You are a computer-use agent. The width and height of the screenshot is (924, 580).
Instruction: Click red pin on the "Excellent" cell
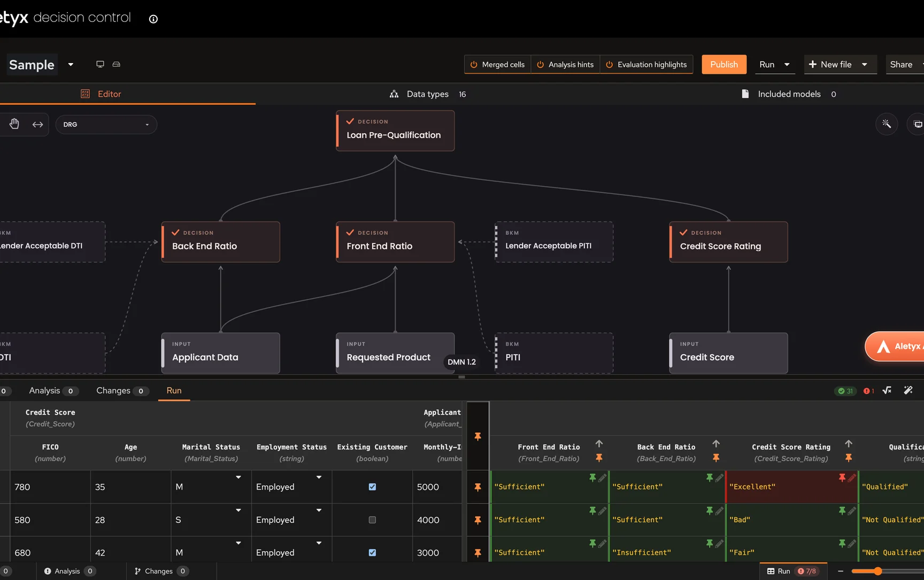click(842, 478)
